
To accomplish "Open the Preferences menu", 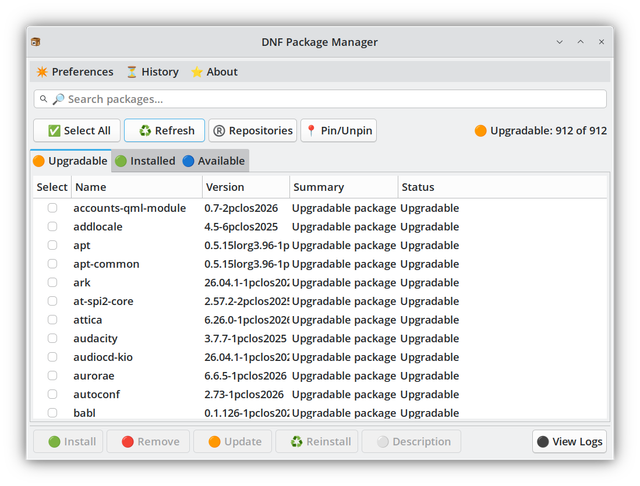I will (75, 72).
